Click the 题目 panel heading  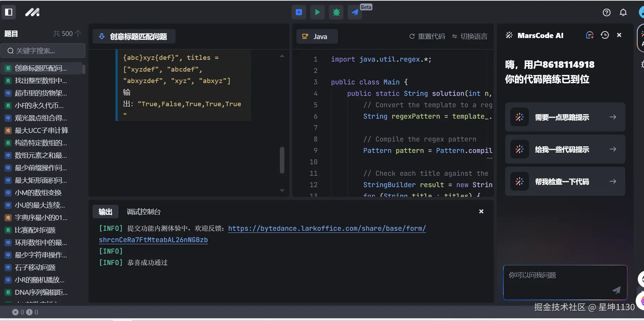pos(11,34)
